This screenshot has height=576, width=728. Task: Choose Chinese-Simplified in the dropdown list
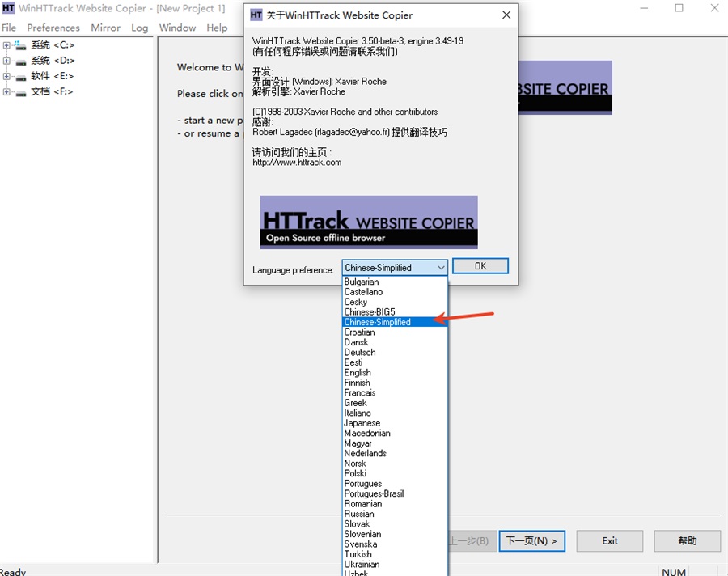click(395, 322)
